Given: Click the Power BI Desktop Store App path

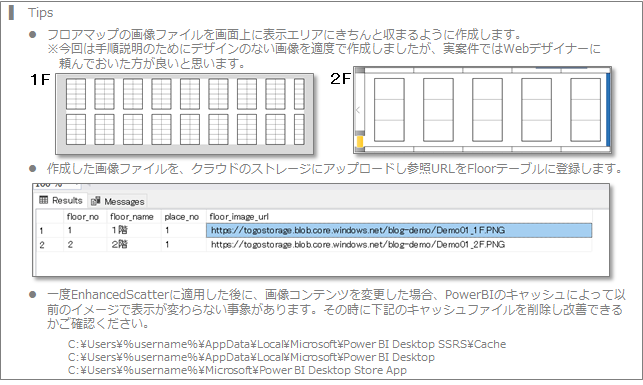Looking at the screenshot, I should (237, 370).
